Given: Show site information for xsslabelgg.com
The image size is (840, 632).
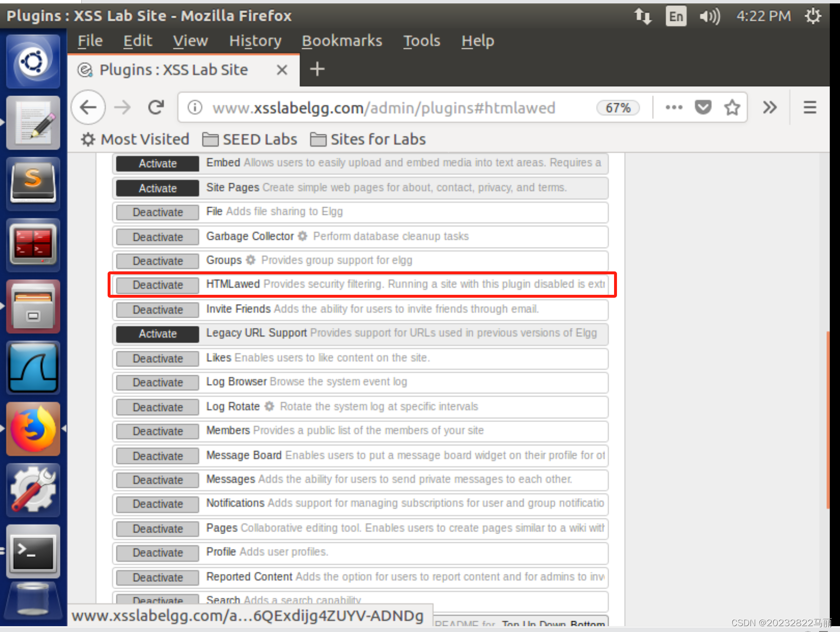Looking at the screenshot, I should coord(195,107).
